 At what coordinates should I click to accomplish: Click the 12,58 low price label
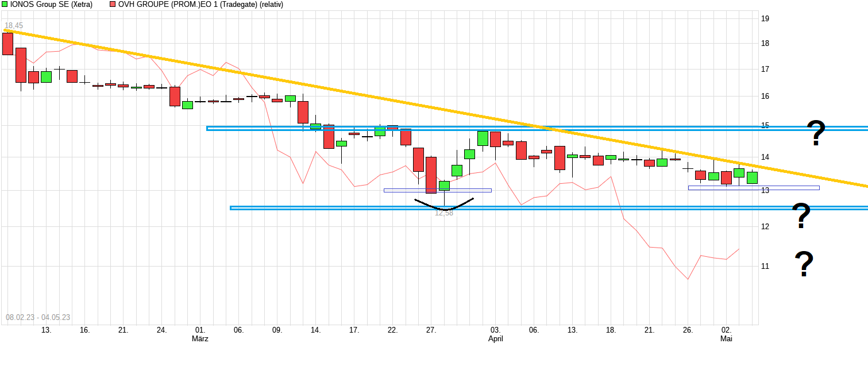click(443, 213)
